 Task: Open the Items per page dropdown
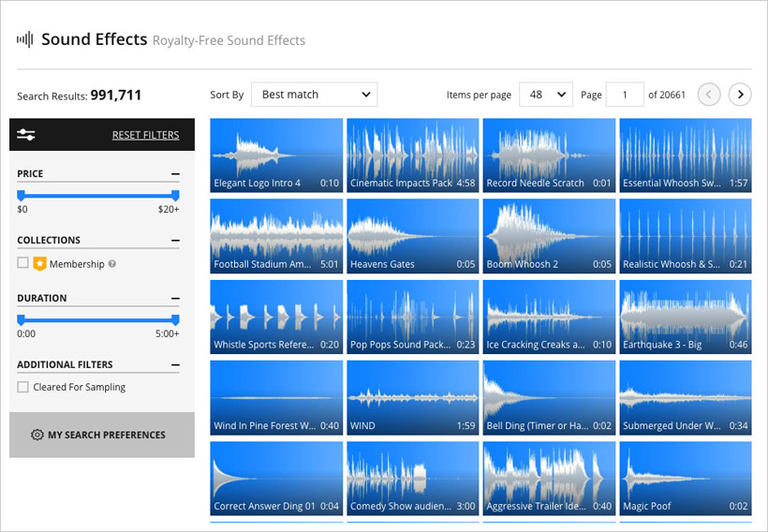[546, 95]
